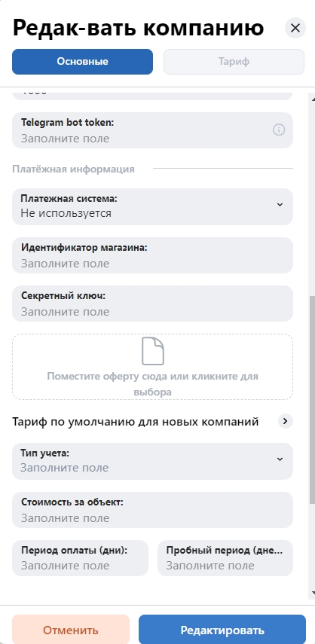Viewport: 315px width, 644px height.
Task: Open default tariff arrow button
Action: [286, 421]
